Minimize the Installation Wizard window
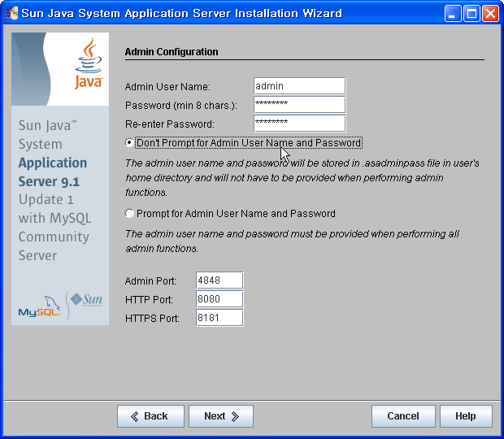This screenshot has width=504, height=439. pyautogui.click(x=453, y=14)
